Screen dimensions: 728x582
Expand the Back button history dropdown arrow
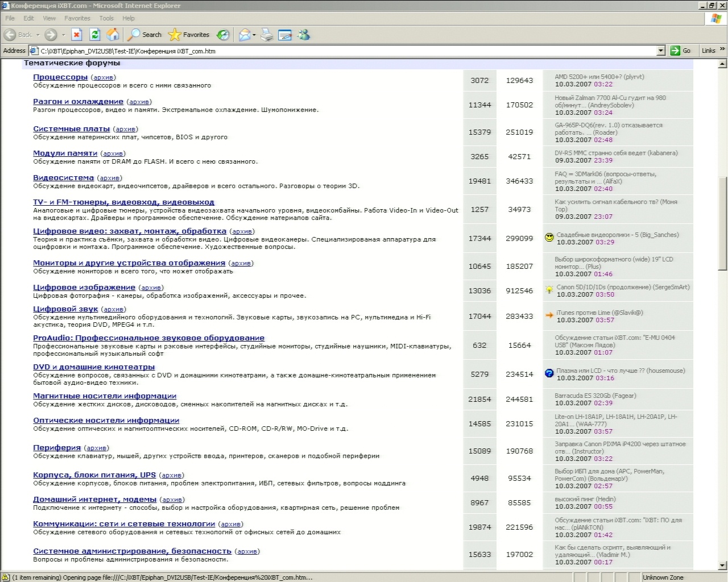[x=38, y=35]
